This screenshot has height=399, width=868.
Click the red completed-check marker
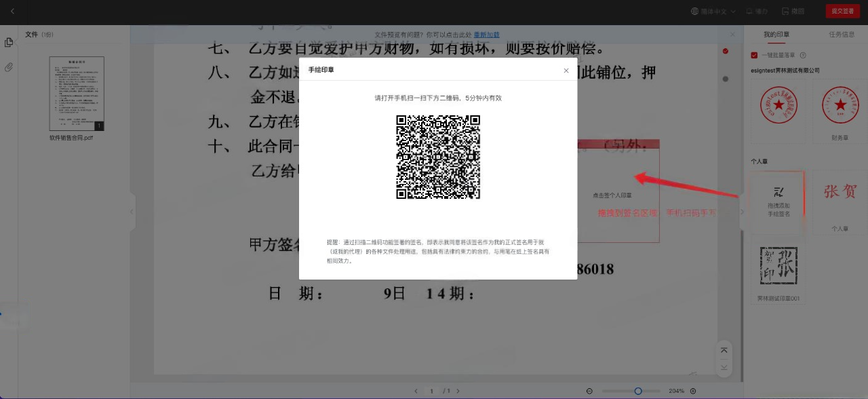click(726, 52)
